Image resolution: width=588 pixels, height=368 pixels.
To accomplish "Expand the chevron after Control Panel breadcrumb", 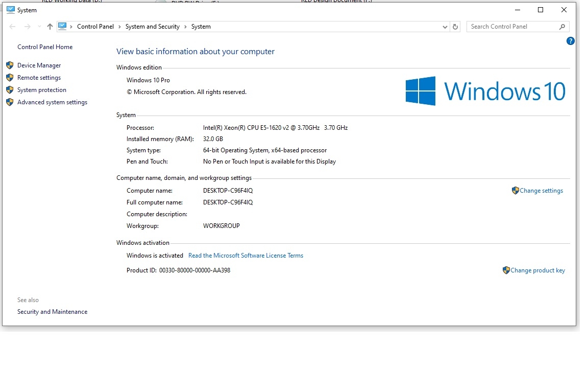I will click(119, 27).
